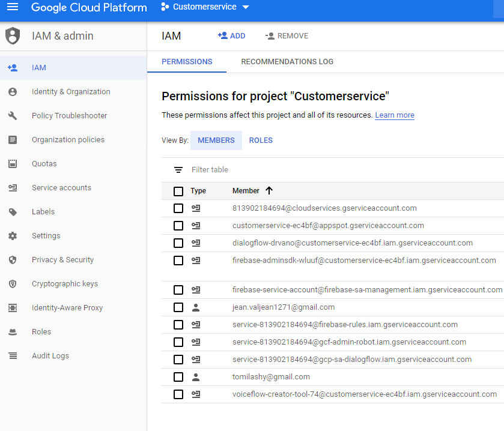Check the 813902184694@cloudservices member checkbox

(x=178, y=208)
